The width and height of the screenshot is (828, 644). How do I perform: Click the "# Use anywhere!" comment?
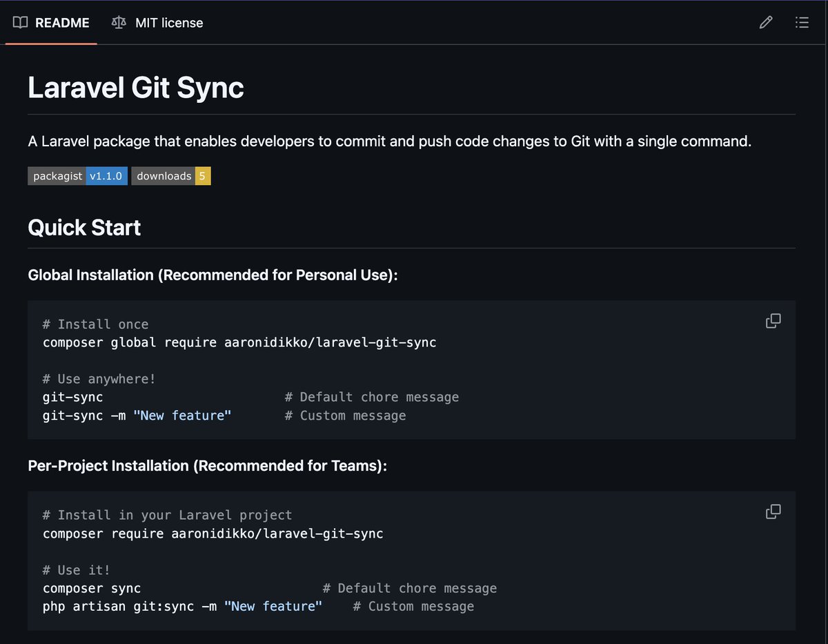click(99, 379)
